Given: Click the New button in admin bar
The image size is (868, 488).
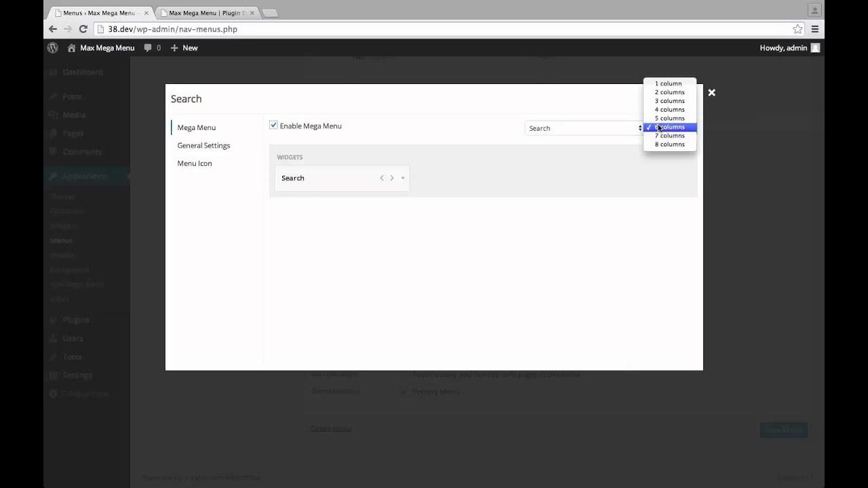Looking at the screenshot, I should [184, 48].
